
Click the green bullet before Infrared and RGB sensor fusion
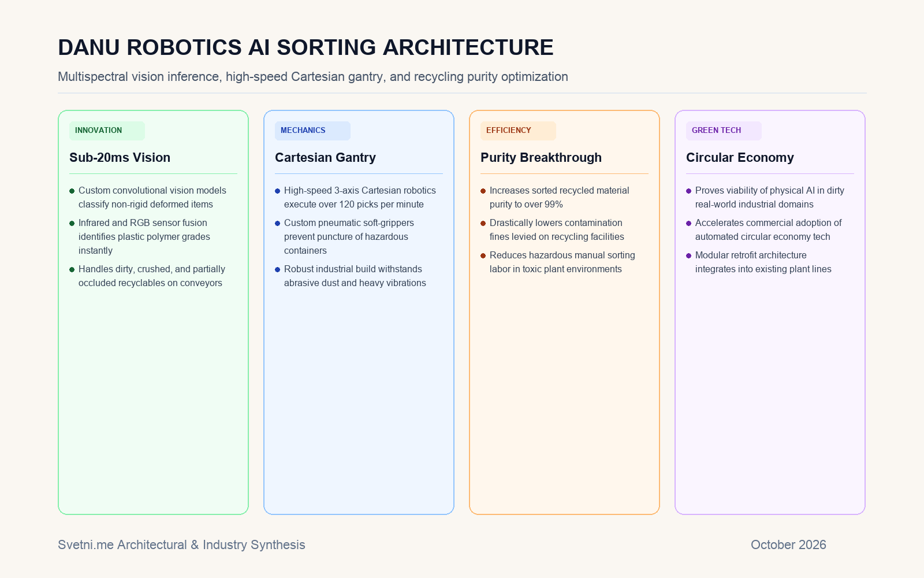click(72, 223)
